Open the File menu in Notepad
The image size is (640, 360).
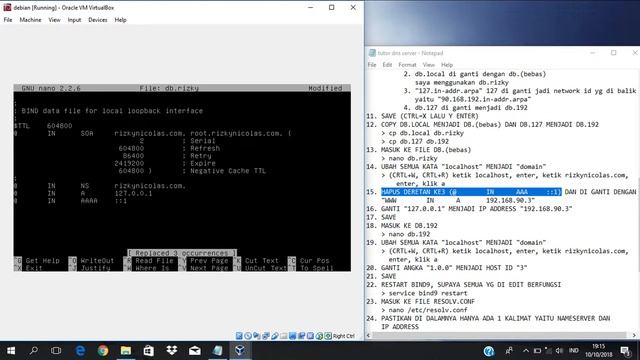click(x=372, y=65)
